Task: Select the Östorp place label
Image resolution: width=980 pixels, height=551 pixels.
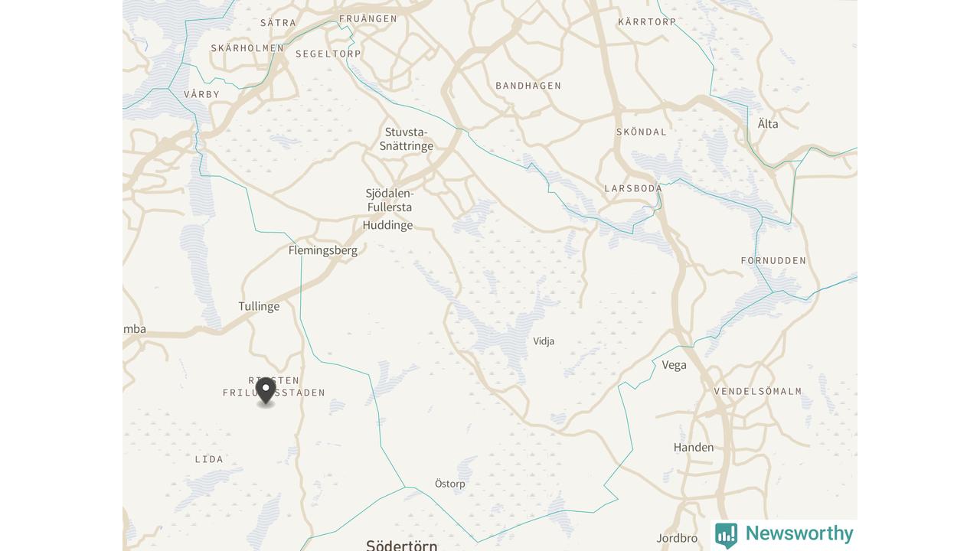Action: pos(450,484)
